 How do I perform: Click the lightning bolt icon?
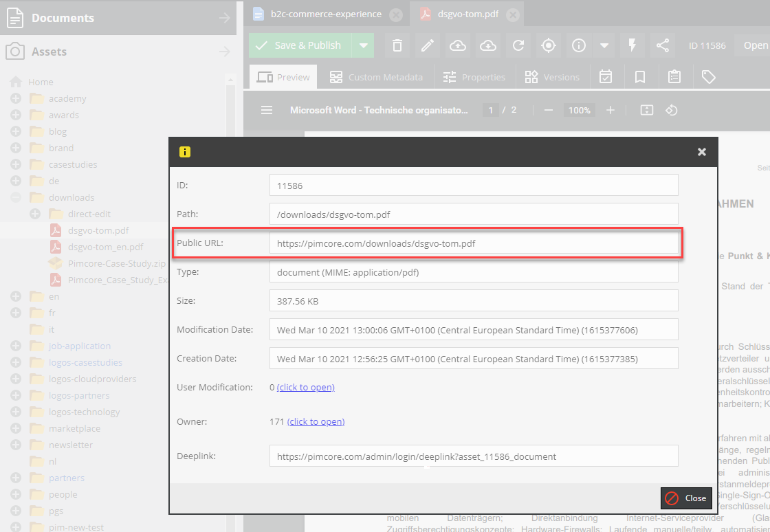(632, 45)
